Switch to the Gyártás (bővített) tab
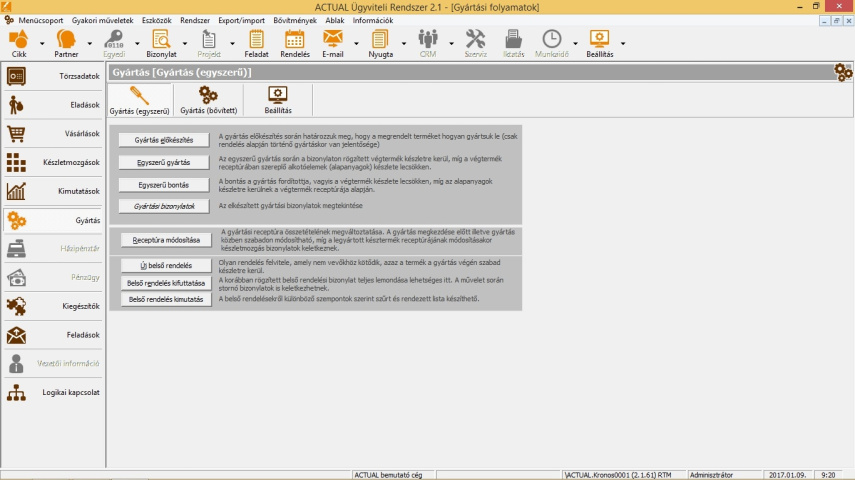This screenshot has height=480, width=855. click(208, 100)
